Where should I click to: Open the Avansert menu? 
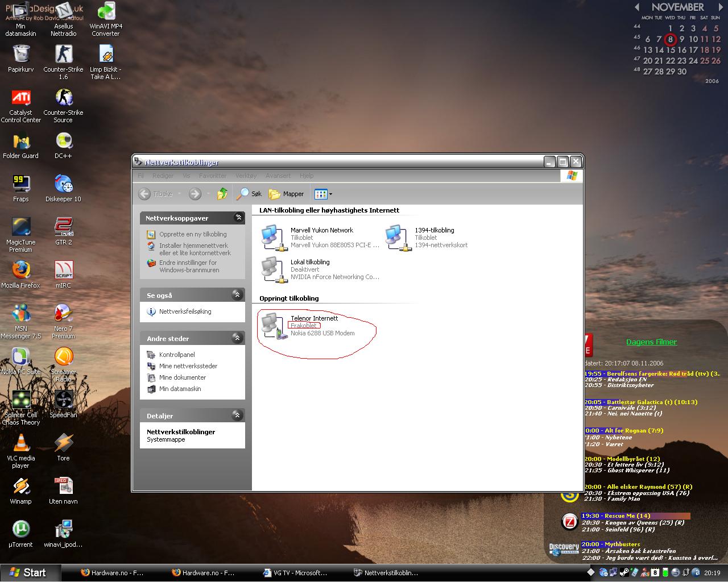click(x=278, y=176)
